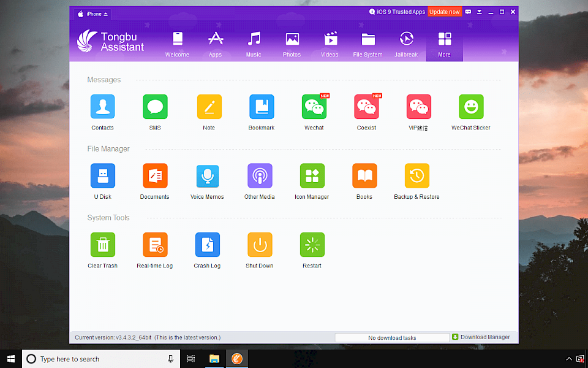Switch to the Welcome tab

point(178,44)
